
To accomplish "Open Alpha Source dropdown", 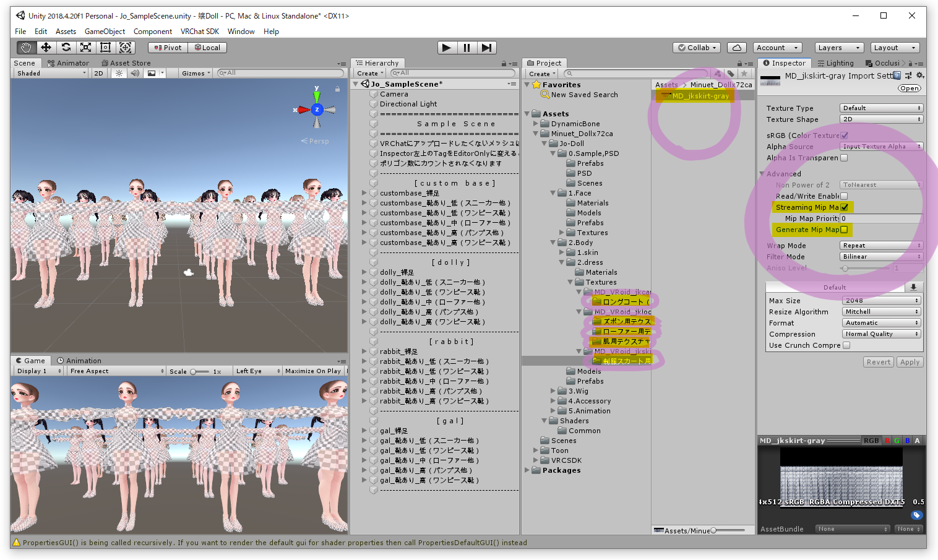I will 881,147.
